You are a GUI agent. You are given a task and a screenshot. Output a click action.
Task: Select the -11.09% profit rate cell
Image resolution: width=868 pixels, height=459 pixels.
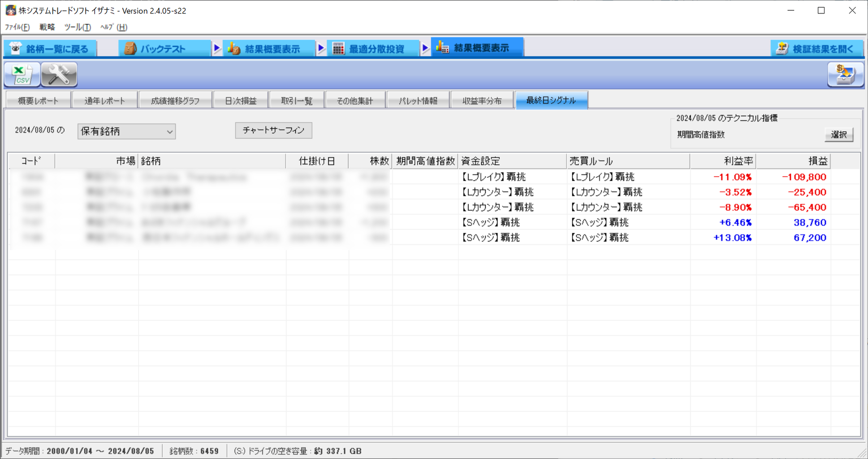click(x=723, y=177)
